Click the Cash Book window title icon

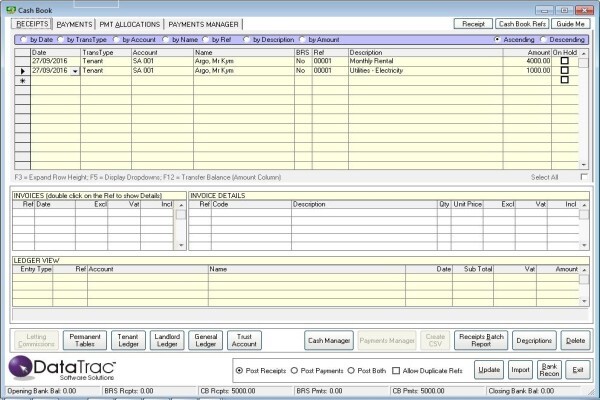(11, 10)
